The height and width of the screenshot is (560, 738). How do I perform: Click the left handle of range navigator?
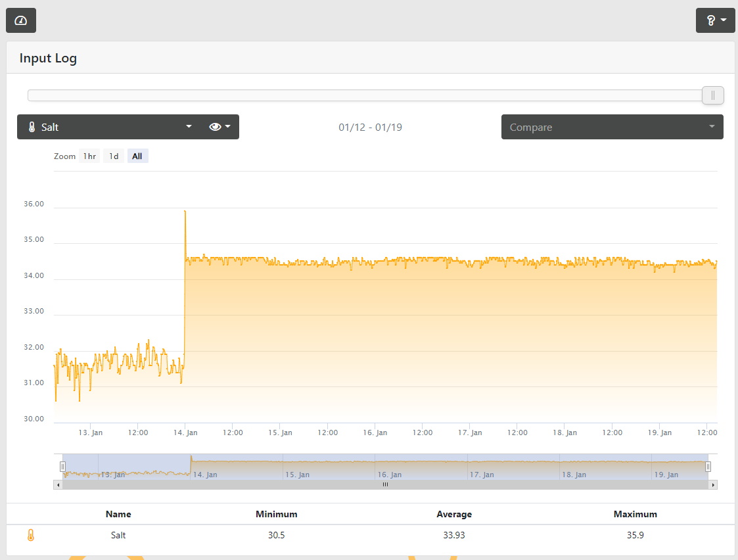pyautogui.click(x=63, y=467)
